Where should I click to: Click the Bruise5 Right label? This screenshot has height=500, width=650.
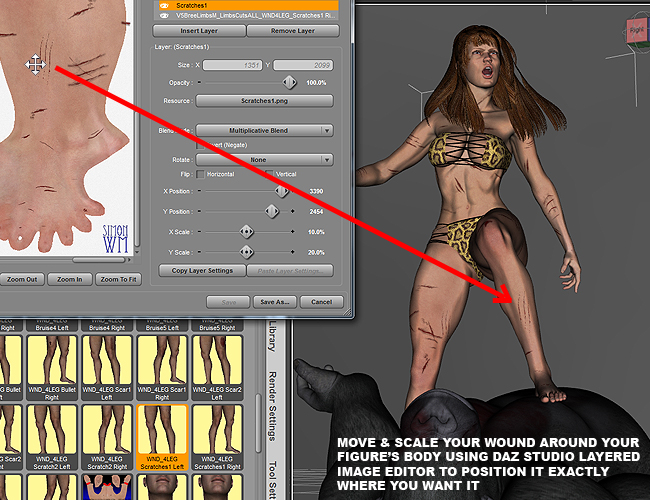click(217, 328)
